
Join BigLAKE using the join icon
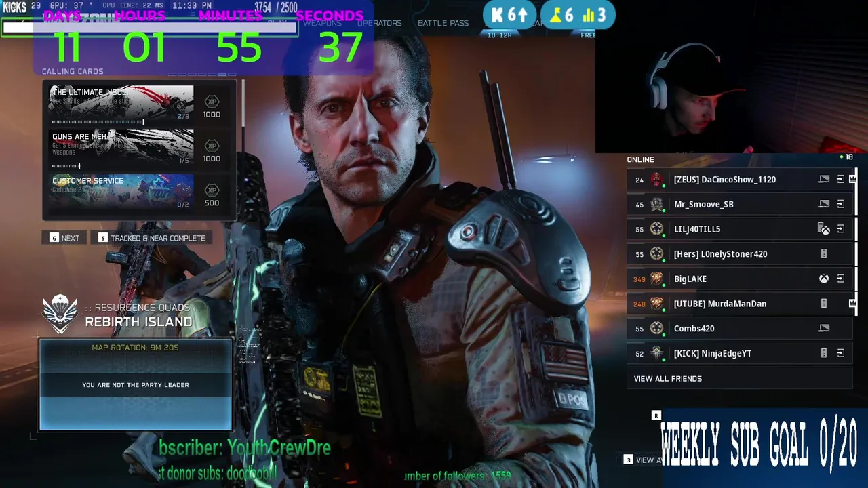[x=840, y=279]
